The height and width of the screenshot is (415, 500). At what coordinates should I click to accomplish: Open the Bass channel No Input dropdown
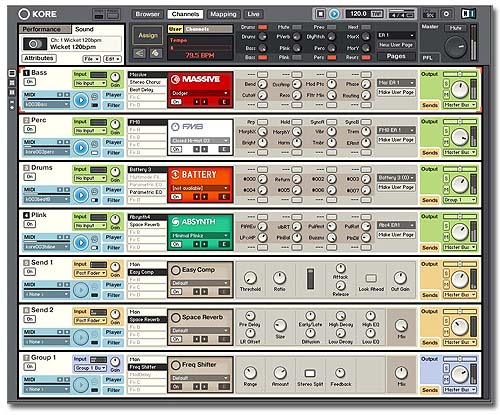tap(90, 83)
